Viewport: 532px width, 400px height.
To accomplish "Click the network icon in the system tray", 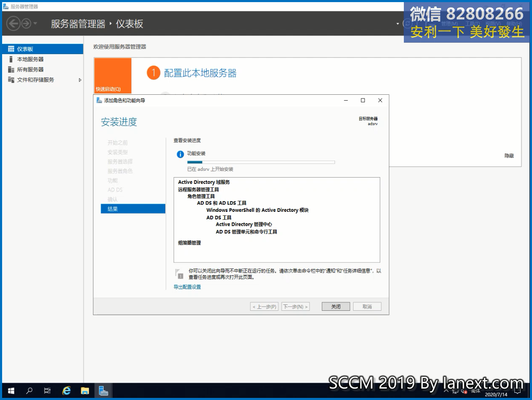I will [455, 392].
